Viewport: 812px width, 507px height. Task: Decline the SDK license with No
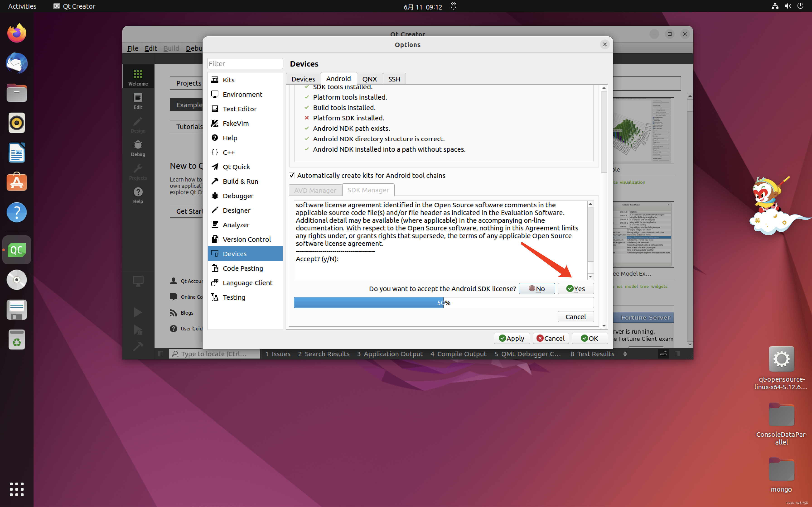point(536,289)
